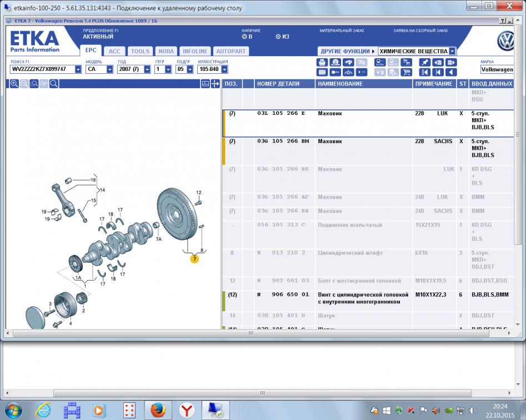Click the move/pan crosshair icon
This screenshot has height=420, width=526.
(215, 84)
